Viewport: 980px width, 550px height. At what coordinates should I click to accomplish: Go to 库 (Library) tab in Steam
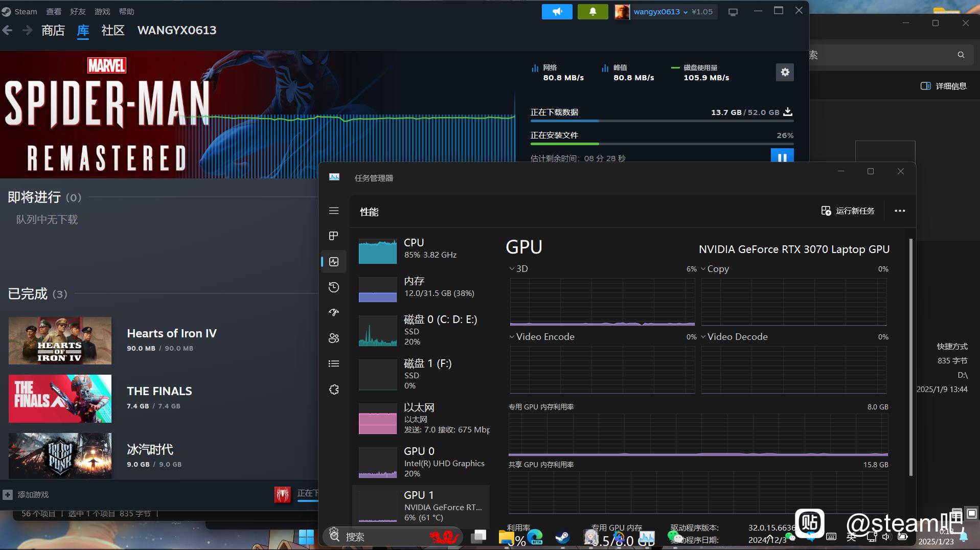tap(83, 31)
